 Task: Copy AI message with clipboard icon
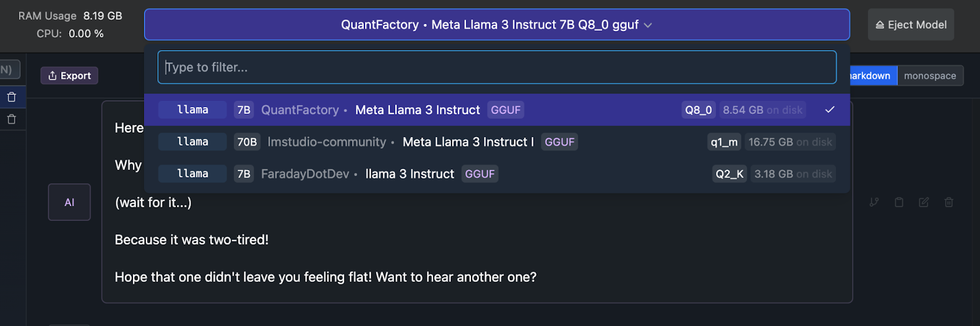pyautogui.click(x=899, y=202)
